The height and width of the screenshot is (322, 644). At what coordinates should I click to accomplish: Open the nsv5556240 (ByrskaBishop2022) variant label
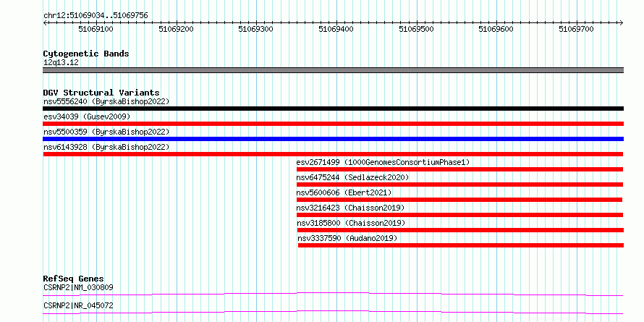coord(106,101)
